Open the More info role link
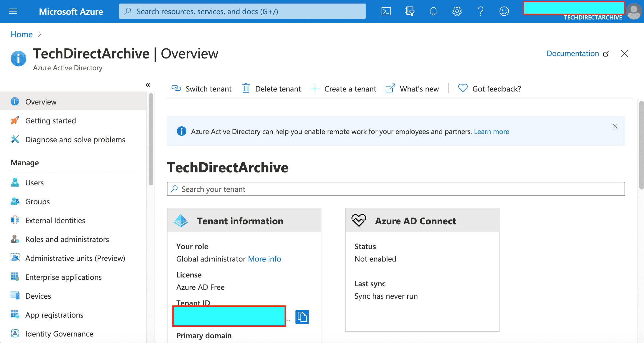The image size is (644, 343). tap(264, 259)
